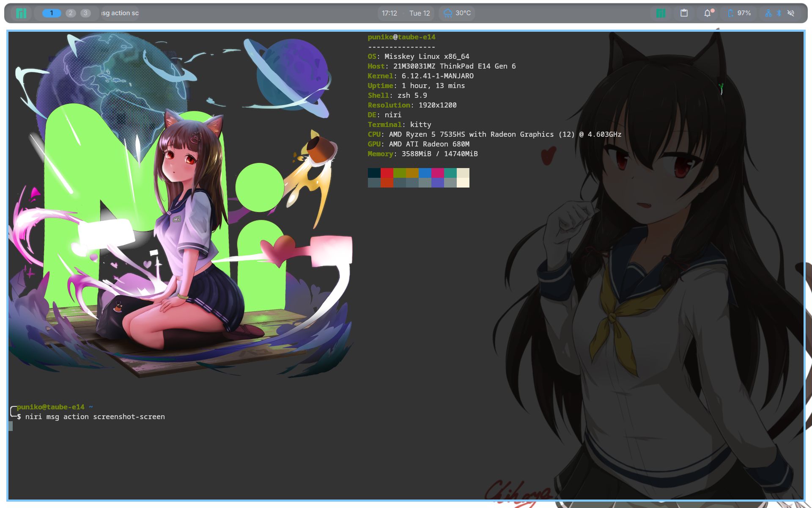Viewport: 812px width, 508px height.
Task: Toggle Bluetooth from the system tray
Action: (779, 13)
